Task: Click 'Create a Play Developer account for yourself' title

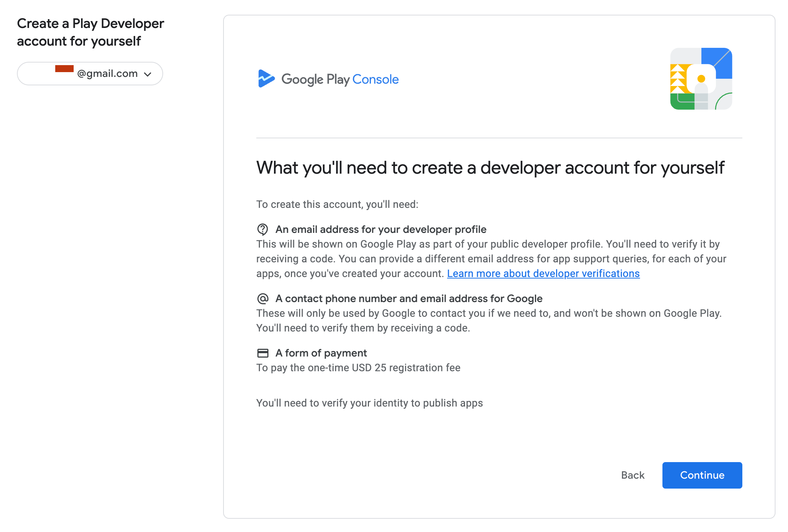Action: coord(90,32)
